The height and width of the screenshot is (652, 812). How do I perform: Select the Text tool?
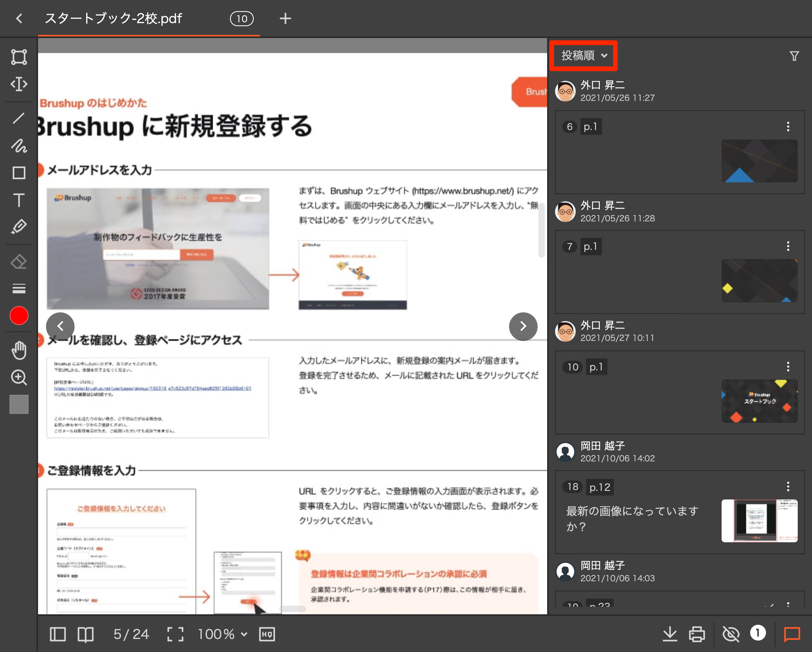coord(19,200)
